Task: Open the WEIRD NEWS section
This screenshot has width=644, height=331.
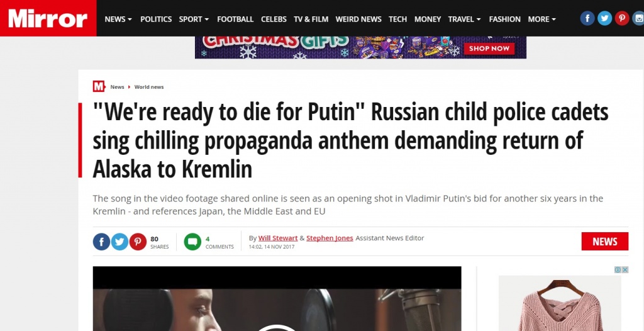Action: point(358,19)
